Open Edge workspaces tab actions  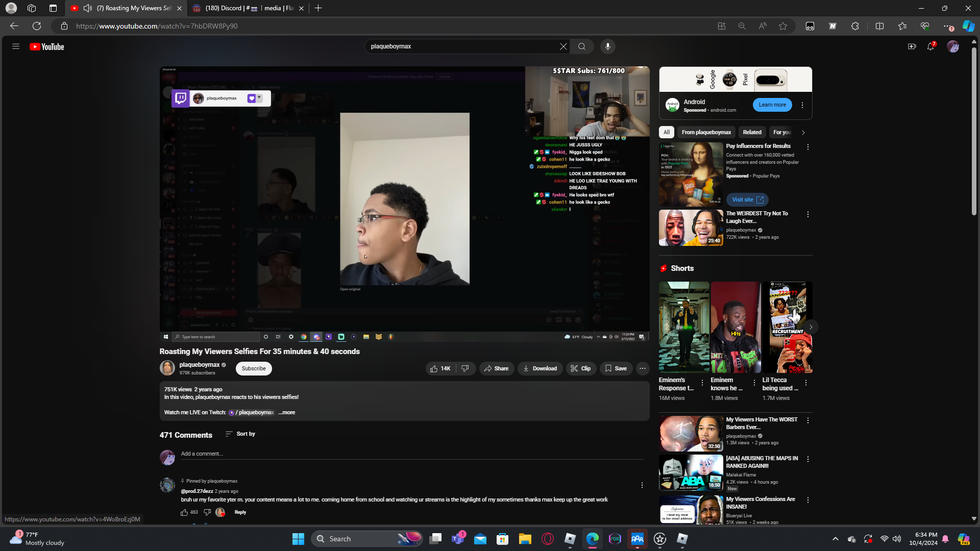53,8
